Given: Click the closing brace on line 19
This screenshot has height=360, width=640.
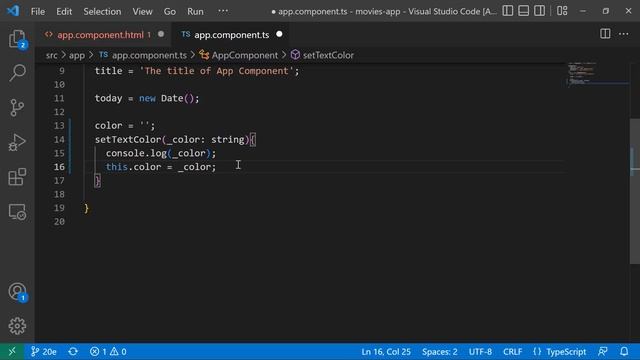Looking at the screenshot, I should [86, 209].
